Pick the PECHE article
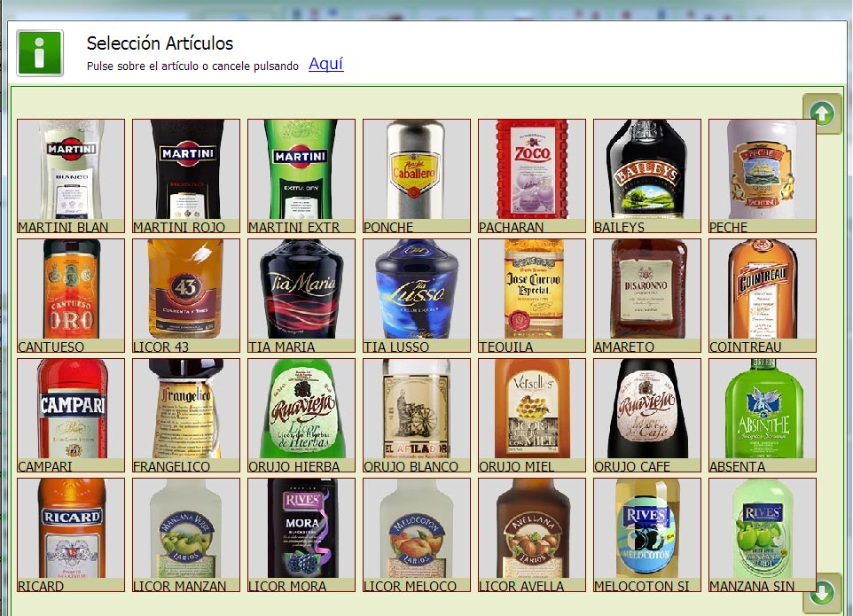Viewport: 853px width, 616px height. [x=763, y=176]
